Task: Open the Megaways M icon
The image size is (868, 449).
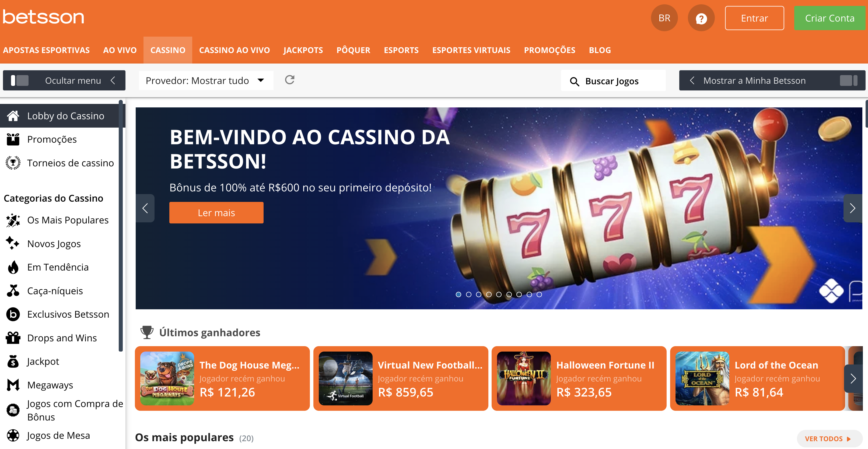Action: click(x=13, y=385)
